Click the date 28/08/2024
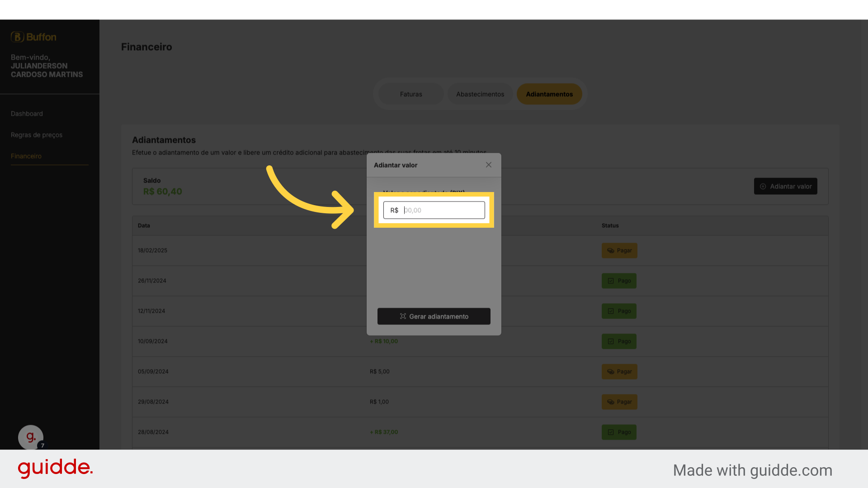 tap(153, 432)
